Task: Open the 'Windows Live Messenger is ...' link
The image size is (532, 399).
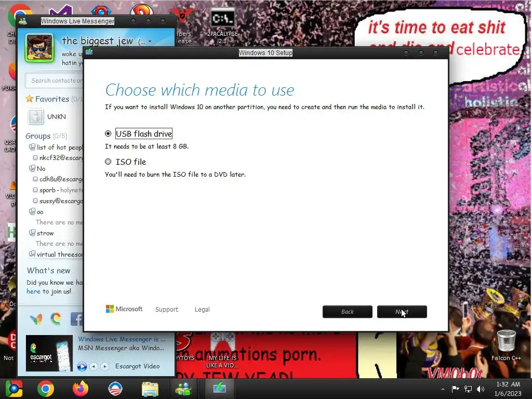Action: (x=122, y=339)
